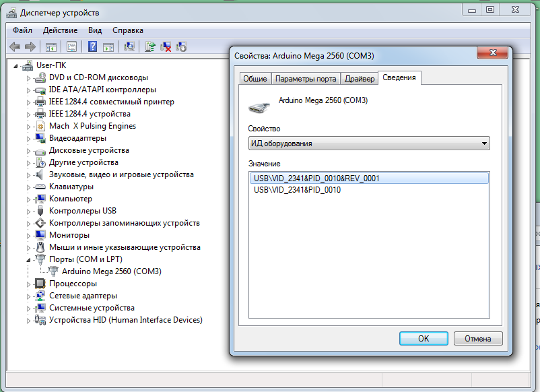This screenshot has width=540, height=392.
Task: Expand Контроллеры запоминающих устройств node
Action: coord(28,224)
